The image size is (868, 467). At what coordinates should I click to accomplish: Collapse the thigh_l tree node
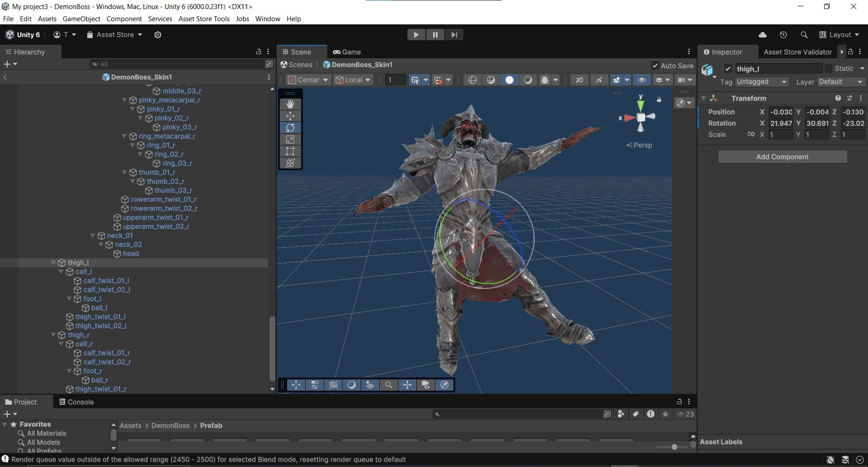53,262
